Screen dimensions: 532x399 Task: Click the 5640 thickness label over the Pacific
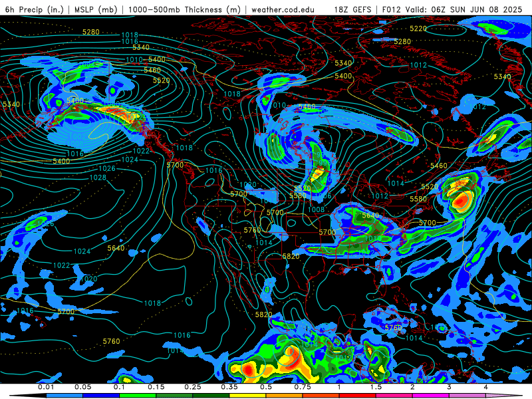tap(116, 248)
